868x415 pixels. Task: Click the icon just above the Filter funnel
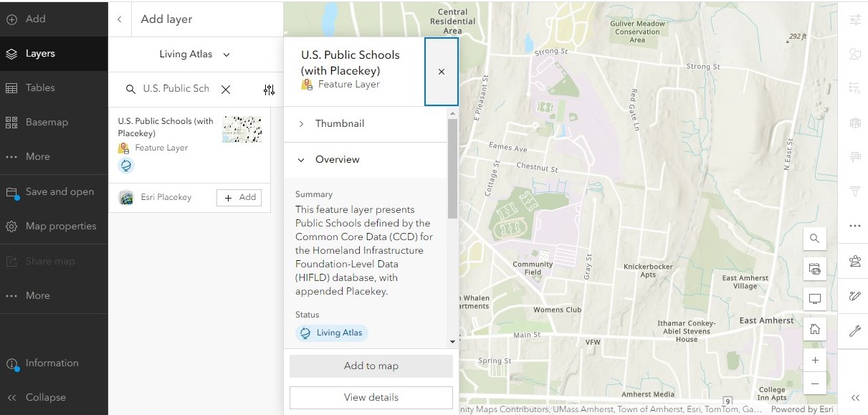pos(854,157)
